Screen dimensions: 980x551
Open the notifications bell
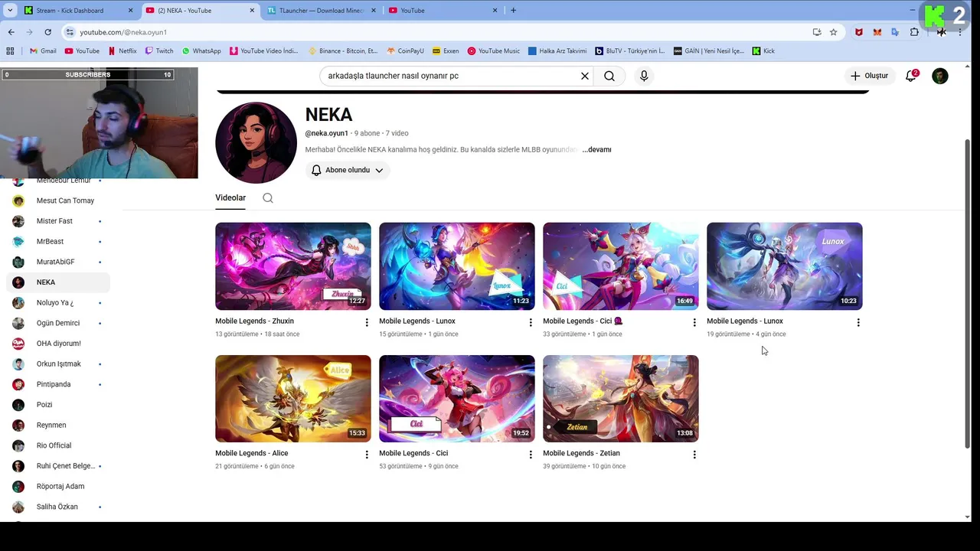coord(911,76)
